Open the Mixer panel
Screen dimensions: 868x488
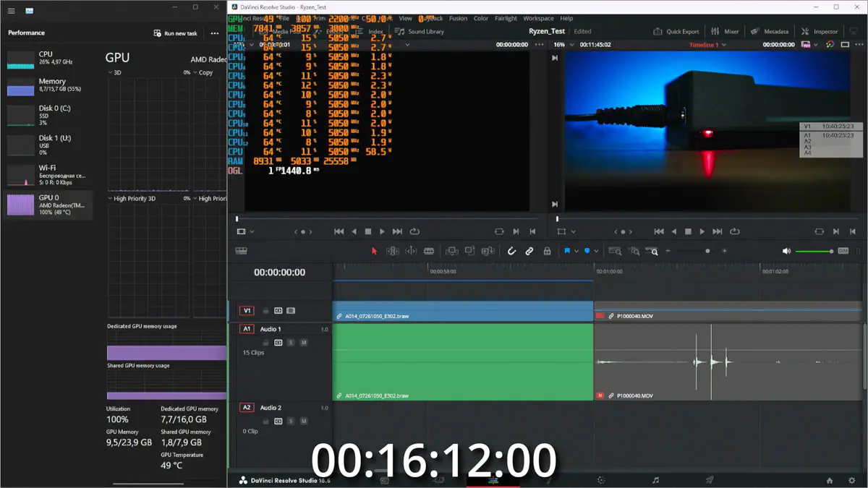(x=725, y=32)
